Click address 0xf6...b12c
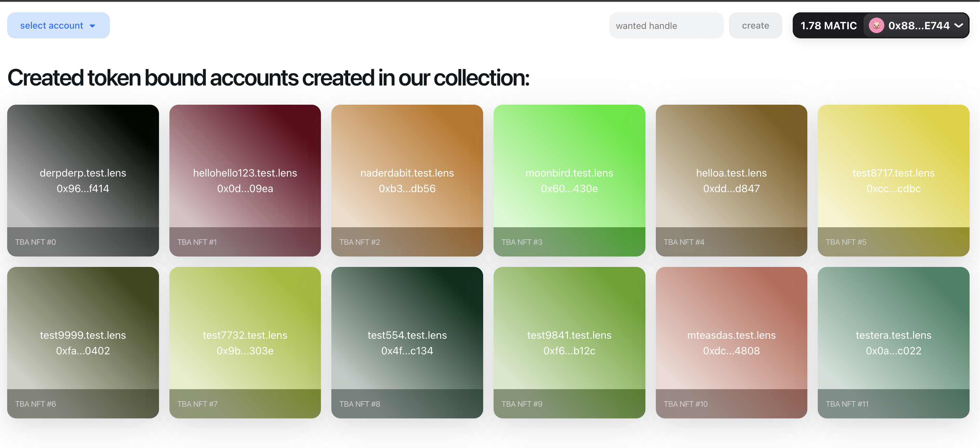 569,351
